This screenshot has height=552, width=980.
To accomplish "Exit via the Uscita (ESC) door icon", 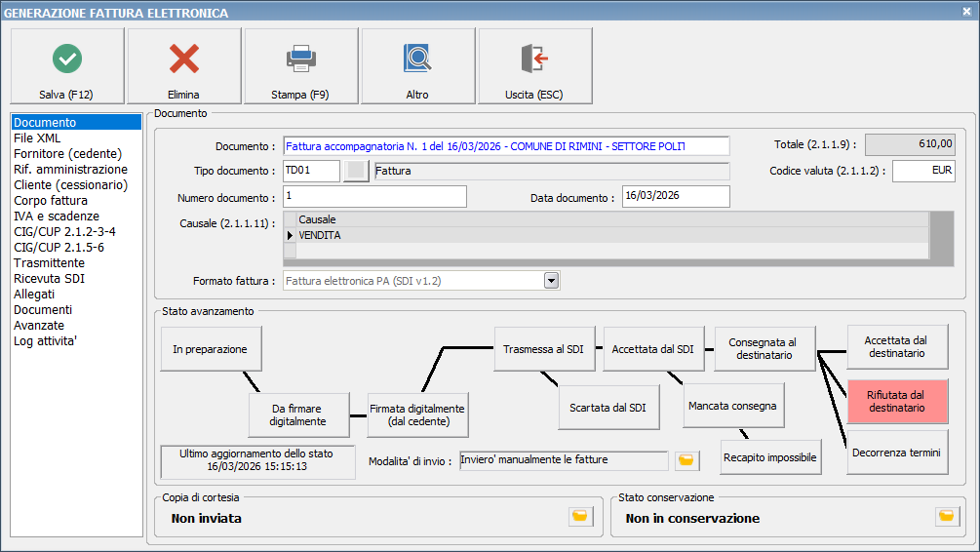I will pos(533,59).
